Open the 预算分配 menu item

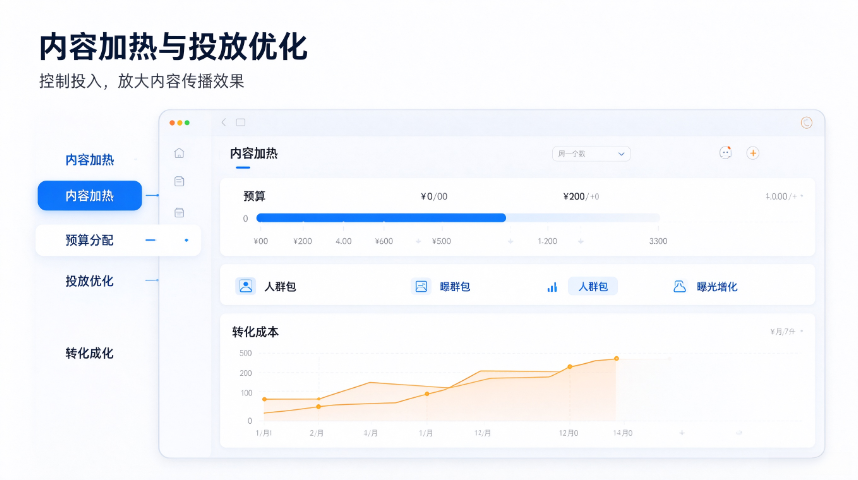coord(118,240)
